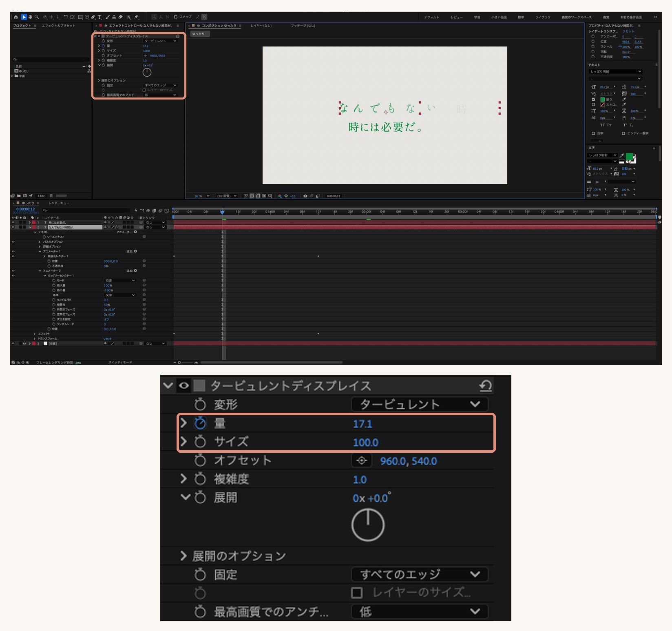Select the ライブラリ workspace
The image size is (672, 631).
coord(543,17)
